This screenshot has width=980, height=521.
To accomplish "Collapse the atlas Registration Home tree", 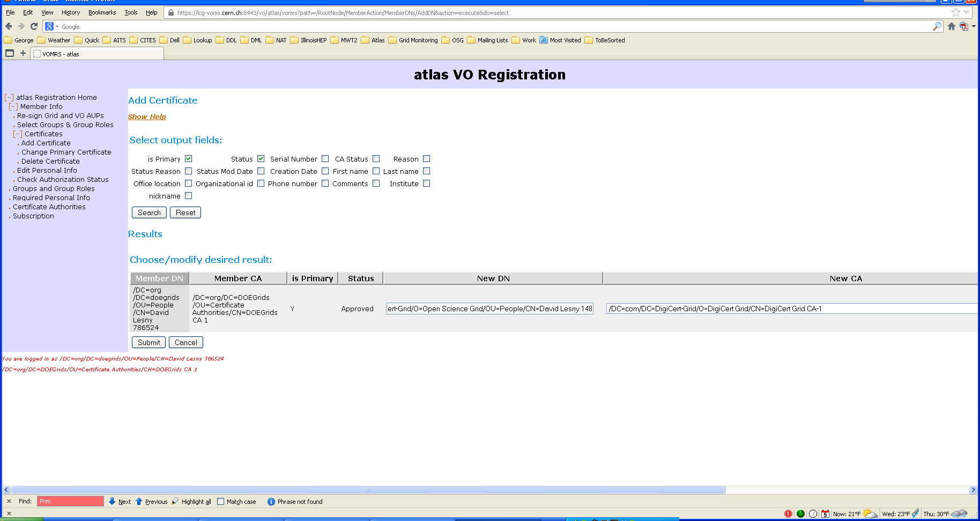I will click(9, 98).
